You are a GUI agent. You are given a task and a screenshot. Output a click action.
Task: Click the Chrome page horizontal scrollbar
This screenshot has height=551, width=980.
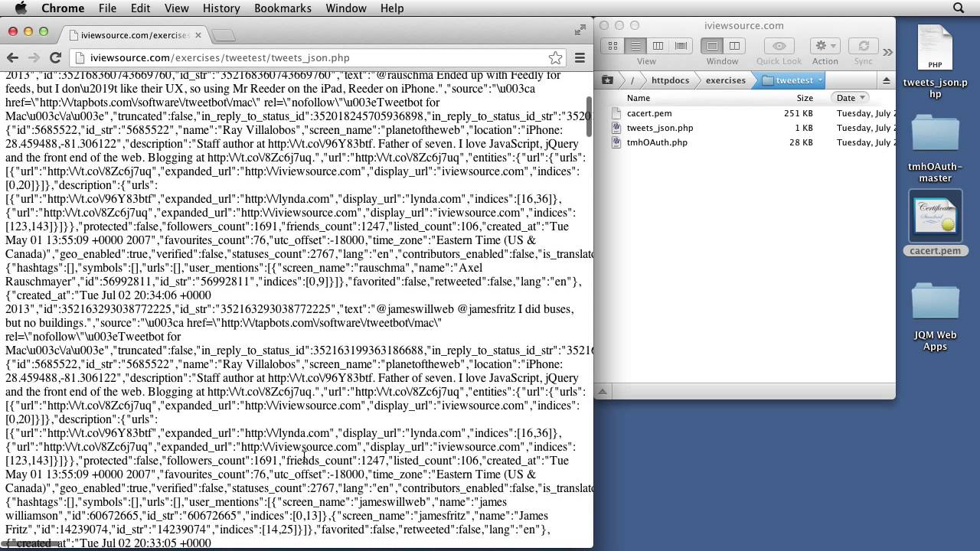point(31,544)
